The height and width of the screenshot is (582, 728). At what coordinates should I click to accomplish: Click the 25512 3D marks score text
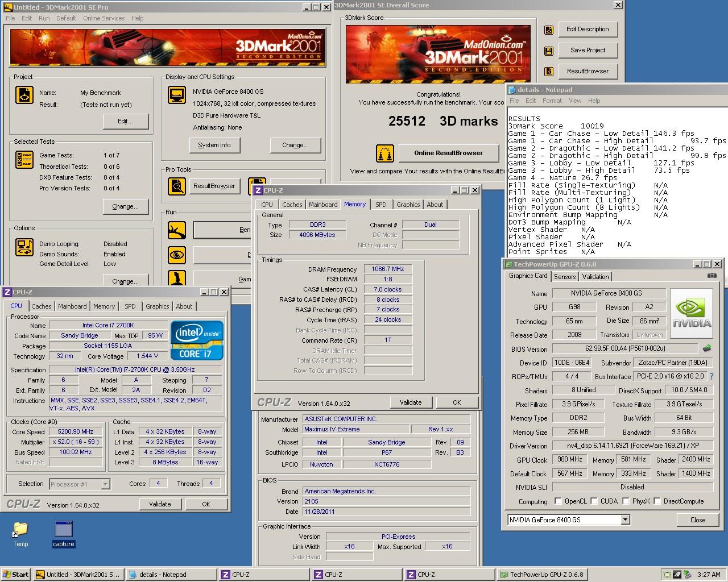pos(443,121)
